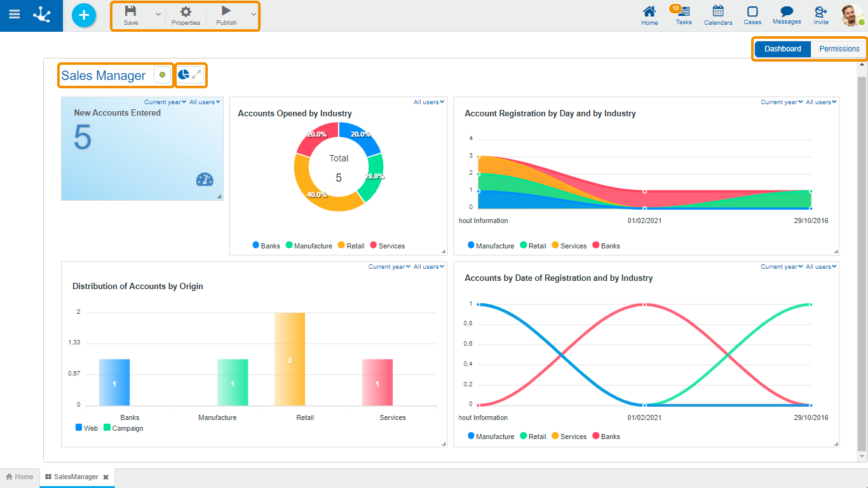The width and height of the screenshot is (868, 488).
Task: Save the dashboard with the floppy icon
Action: coord(131,16)
